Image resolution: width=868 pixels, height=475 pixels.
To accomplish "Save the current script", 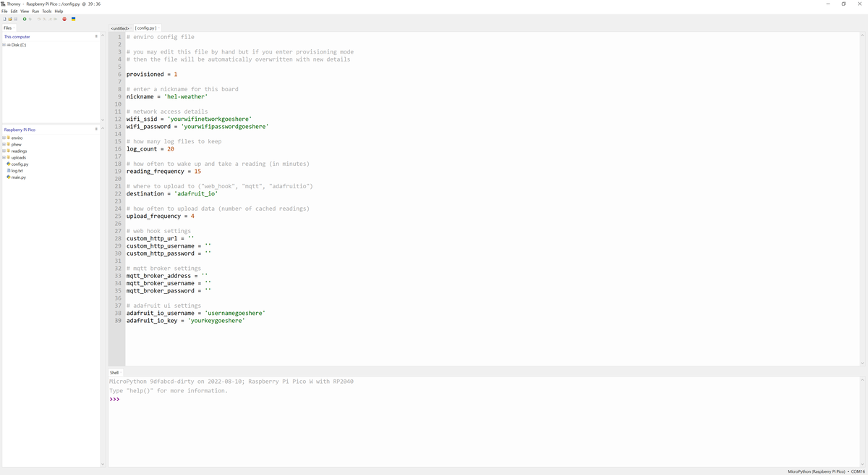I will [x=15, y=18].
